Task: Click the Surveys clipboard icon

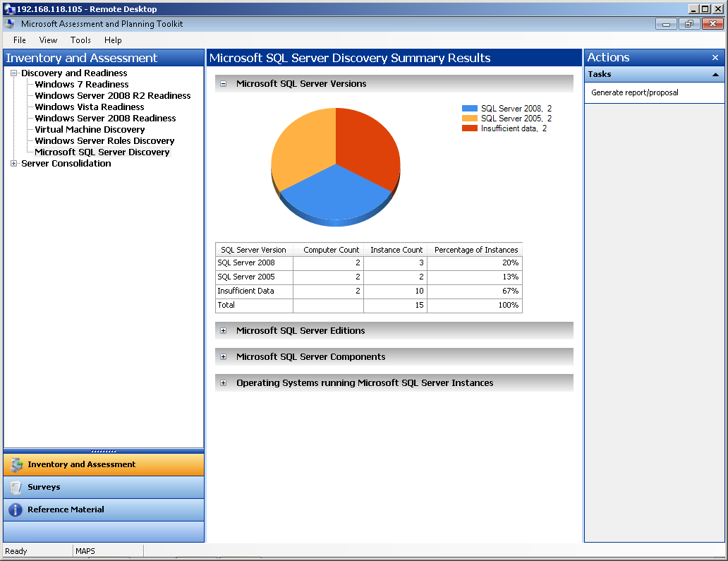Action: coord(16,487)
